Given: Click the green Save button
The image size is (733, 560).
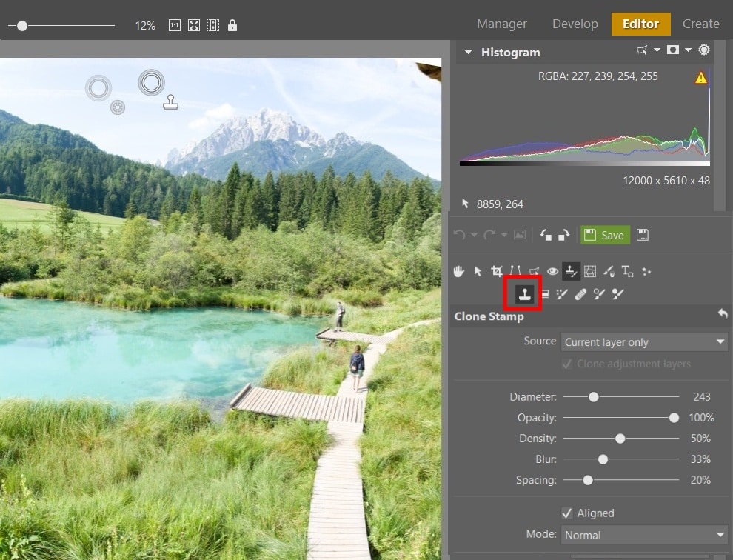Looking at the screenshot, I should click(x=605, y=235).
